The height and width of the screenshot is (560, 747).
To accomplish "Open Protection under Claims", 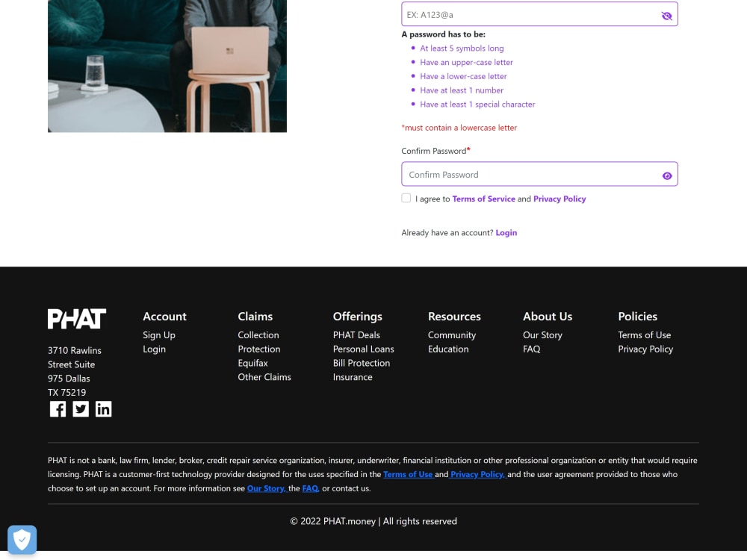I will click(x=259, y=349).
